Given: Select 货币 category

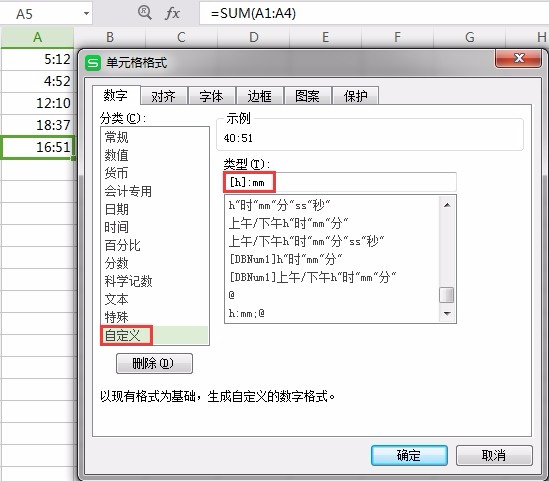Looking at the screenshot, I should [154, 173].
